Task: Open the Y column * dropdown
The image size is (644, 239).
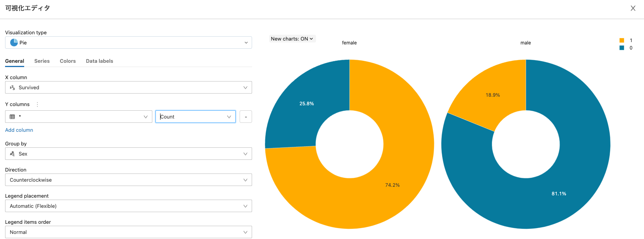Action: [79, 117]
